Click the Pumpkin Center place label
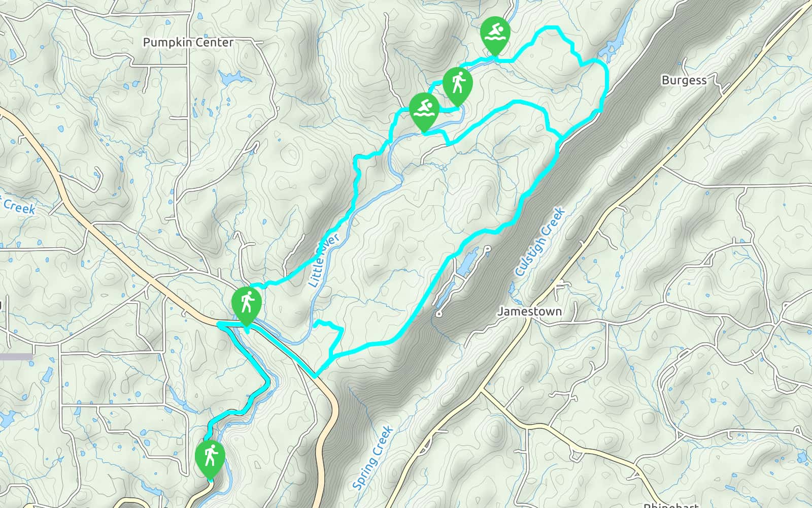Screen dimensions: 812x508 [188, 42]
